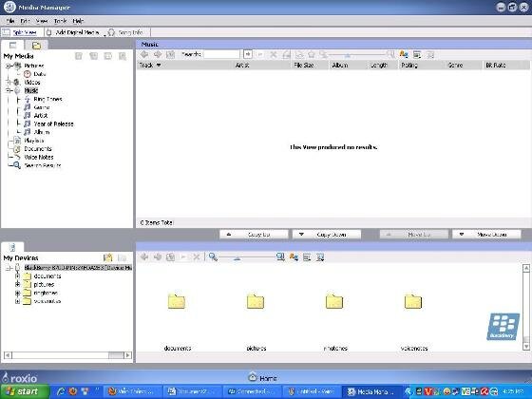Expand the ringtones folder in device tree

click(18, 293)
